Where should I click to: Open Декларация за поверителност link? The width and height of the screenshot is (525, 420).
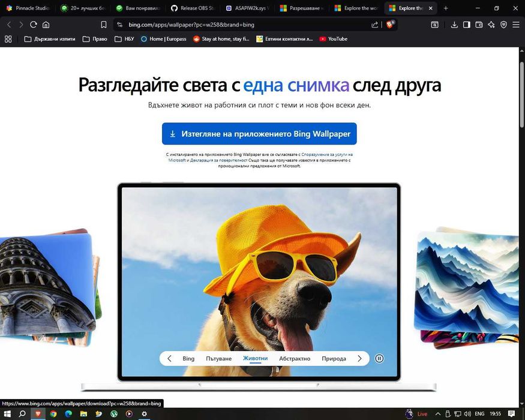click(x=218, y=160)
